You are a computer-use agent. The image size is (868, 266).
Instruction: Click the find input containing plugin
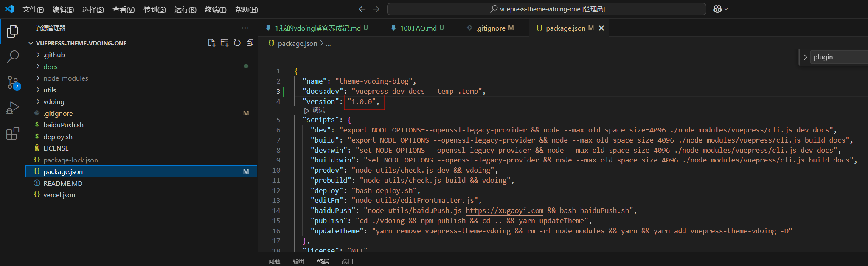click(x=838, y=57)
